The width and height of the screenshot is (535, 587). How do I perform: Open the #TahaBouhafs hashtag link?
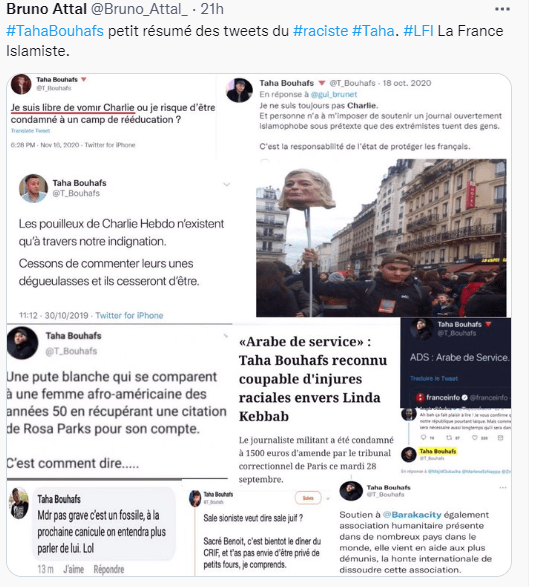pyautogui.click(x=55, y=31)
